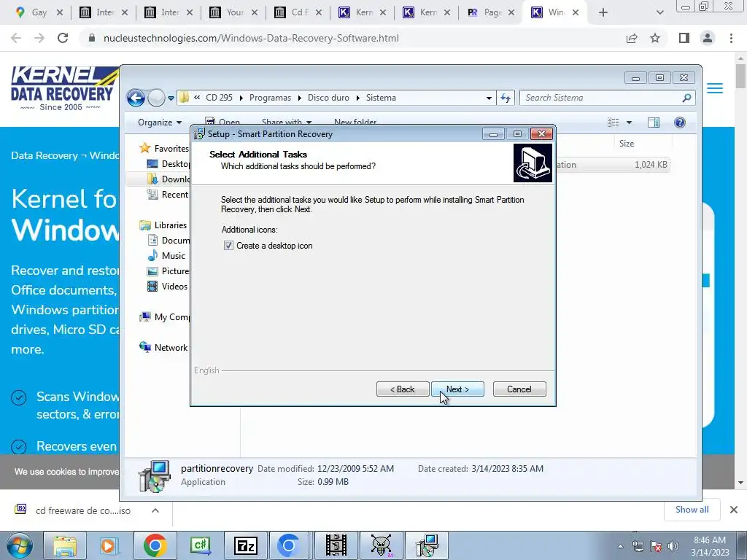Toggle the preview pane icon
Screen dimensions: 747x560
[654, 122]
